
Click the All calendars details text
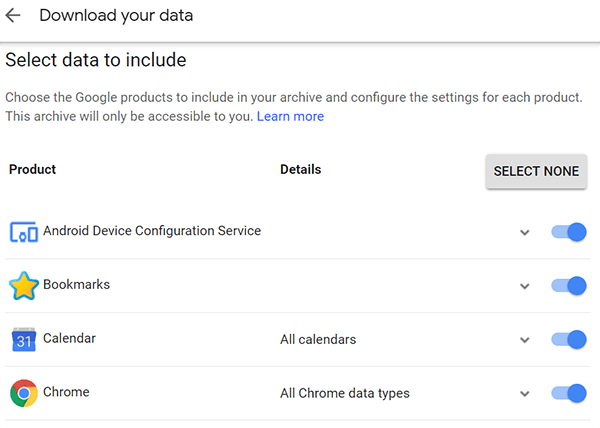[318, 340]
